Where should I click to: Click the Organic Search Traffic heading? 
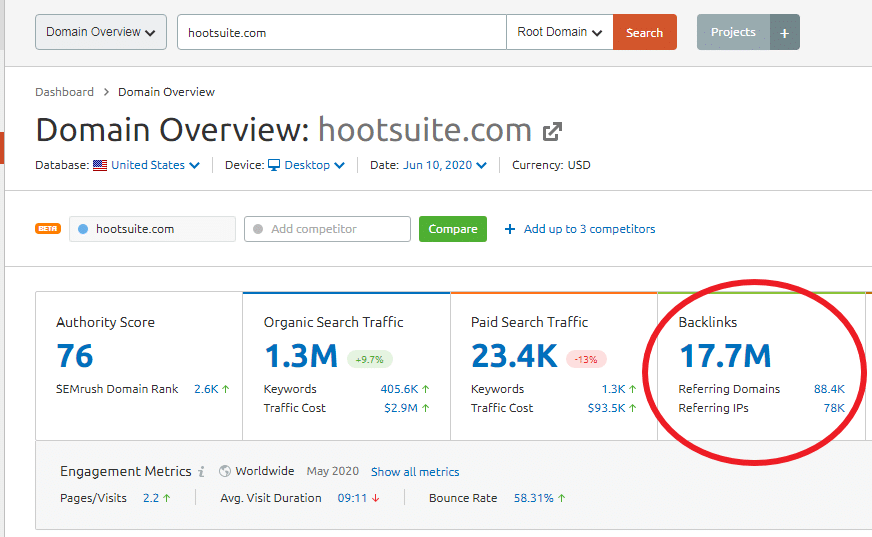334,322
